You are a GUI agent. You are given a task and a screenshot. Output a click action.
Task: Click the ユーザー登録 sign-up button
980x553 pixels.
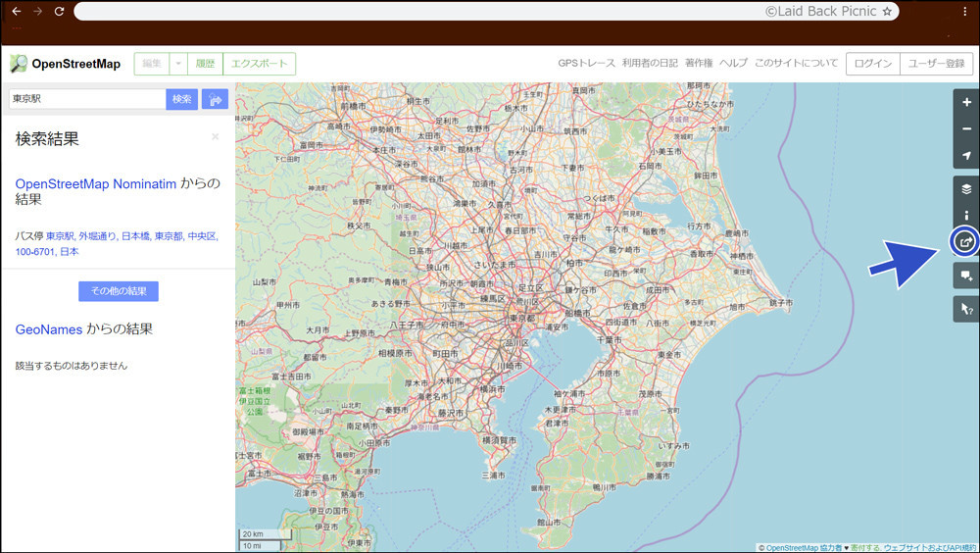[936, 63]
